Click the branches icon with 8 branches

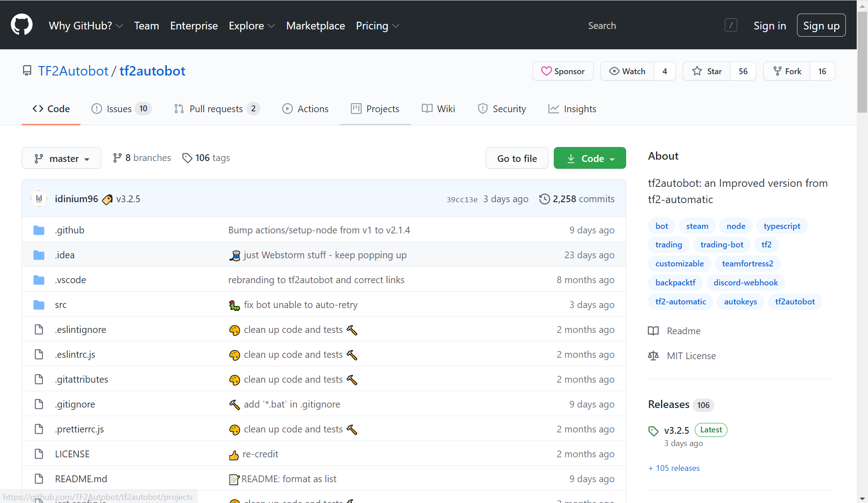pos(117,158)
